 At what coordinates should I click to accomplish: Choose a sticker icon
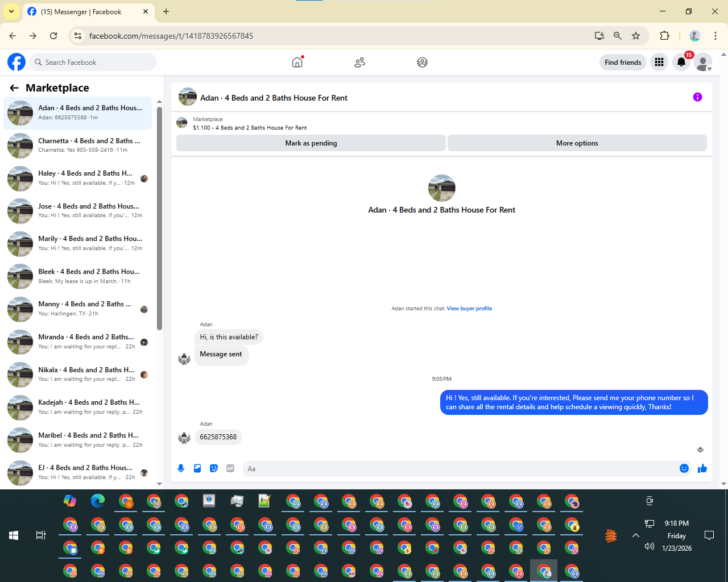214,468
